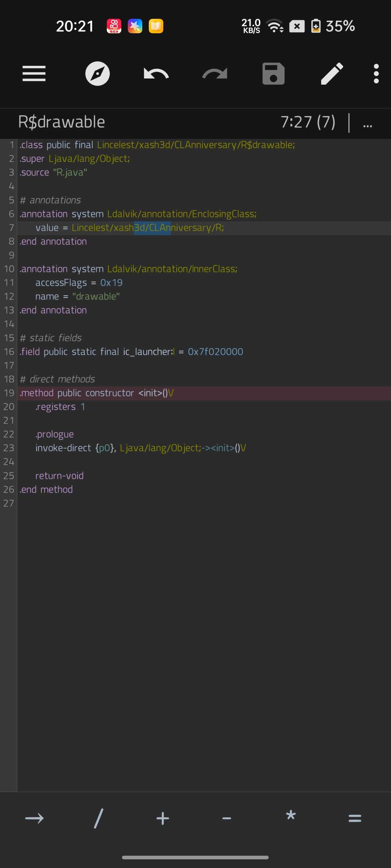Tap the battery status icon
391x868 pixels.
(316, 26)
